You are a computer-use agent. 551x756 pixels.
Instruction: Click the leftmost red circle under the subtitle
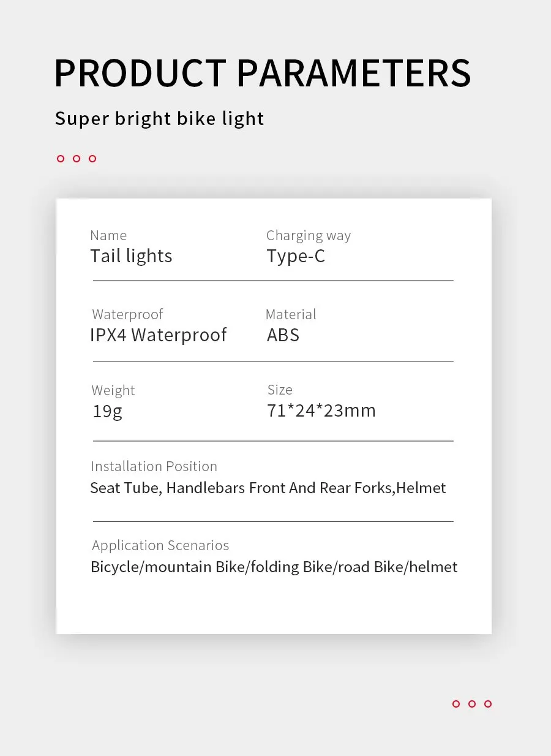61,159
